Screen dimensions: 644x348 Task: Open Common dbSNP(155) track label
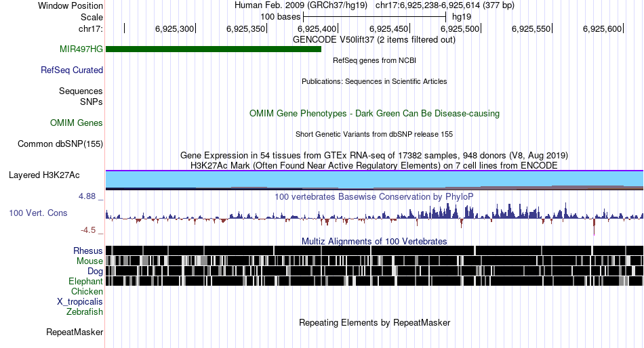60,144
